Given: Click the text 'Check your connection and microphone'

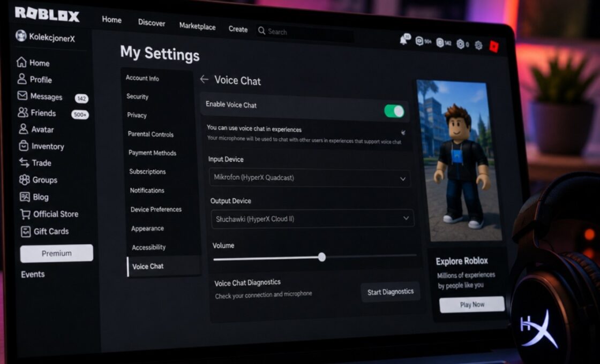Looking at the screenshot, I should 263,295.
